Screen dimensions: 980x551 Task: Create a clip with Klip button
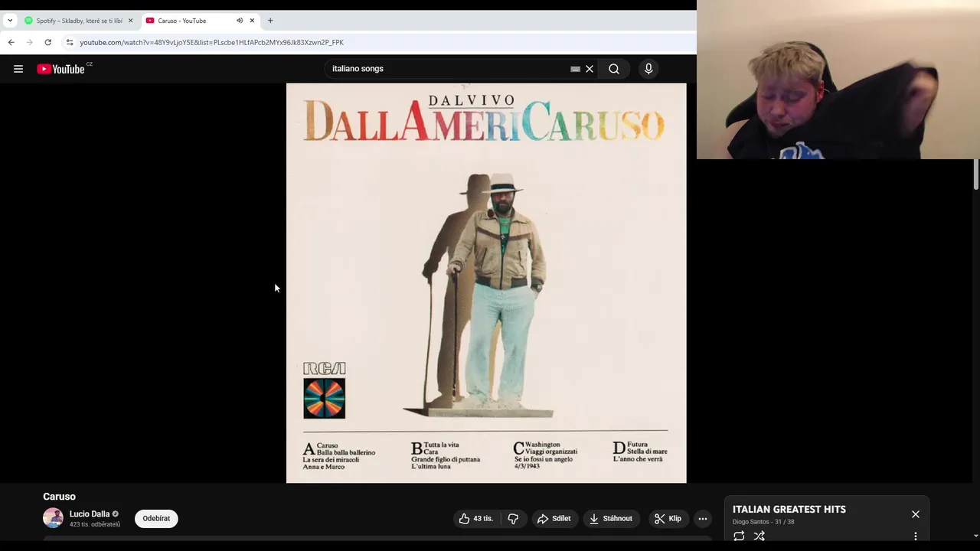[668, 518]
